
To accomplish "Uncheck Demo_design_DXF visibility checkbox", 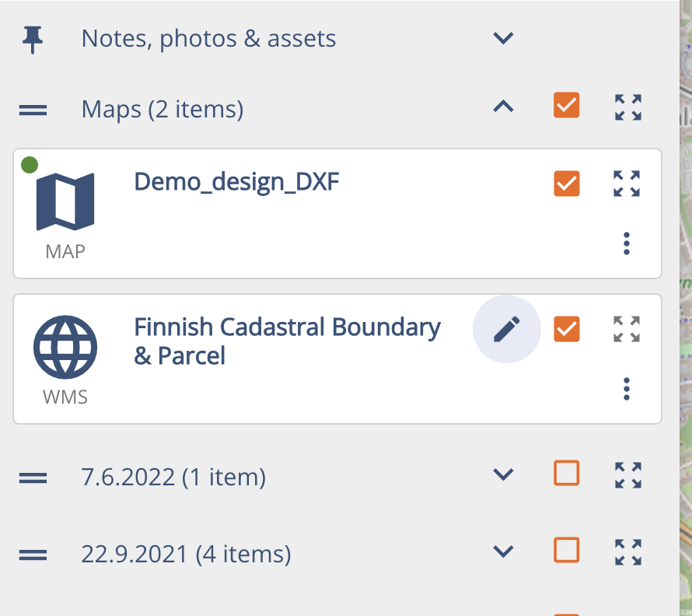I will pyautogui.click(x=567, y=184).
